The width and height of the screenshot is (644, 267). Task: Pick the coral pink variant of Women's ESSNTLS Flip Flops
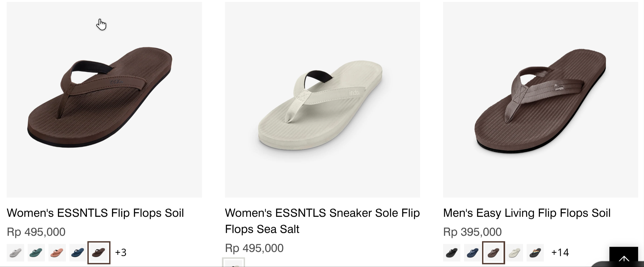[57, 253]
